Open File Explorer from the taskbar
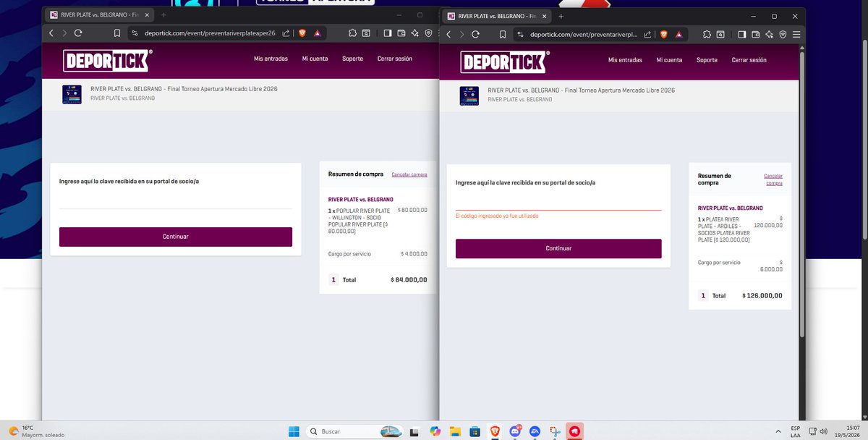868x440 pixels. 455,431
